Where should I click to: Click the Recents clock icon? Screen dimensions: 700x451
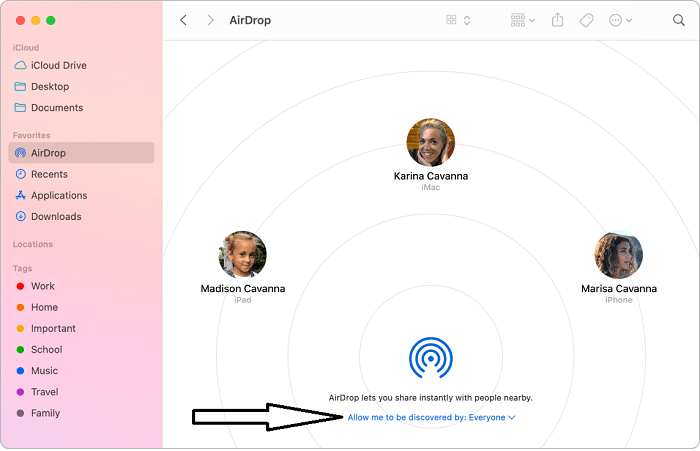click(21, 174)
